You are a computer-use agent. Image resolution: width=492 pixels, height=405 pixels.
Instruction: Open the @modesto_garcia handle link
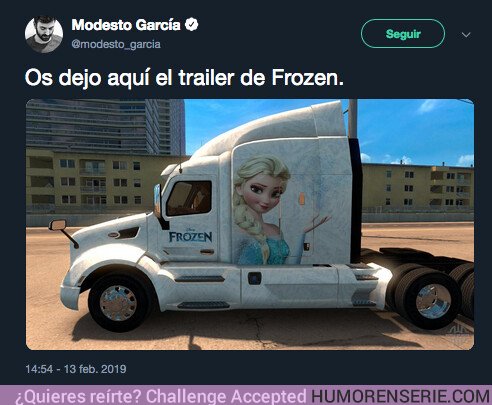116,44
